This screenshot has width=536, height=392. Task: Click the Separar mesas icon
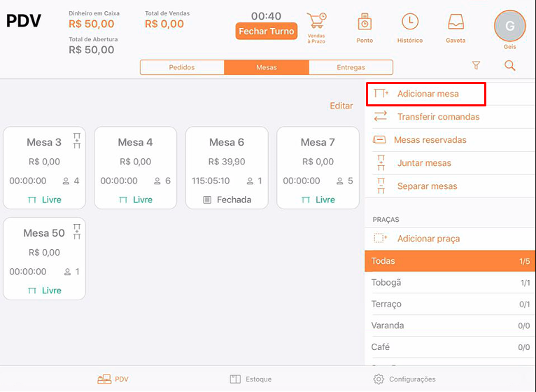[x=381, y=185]
